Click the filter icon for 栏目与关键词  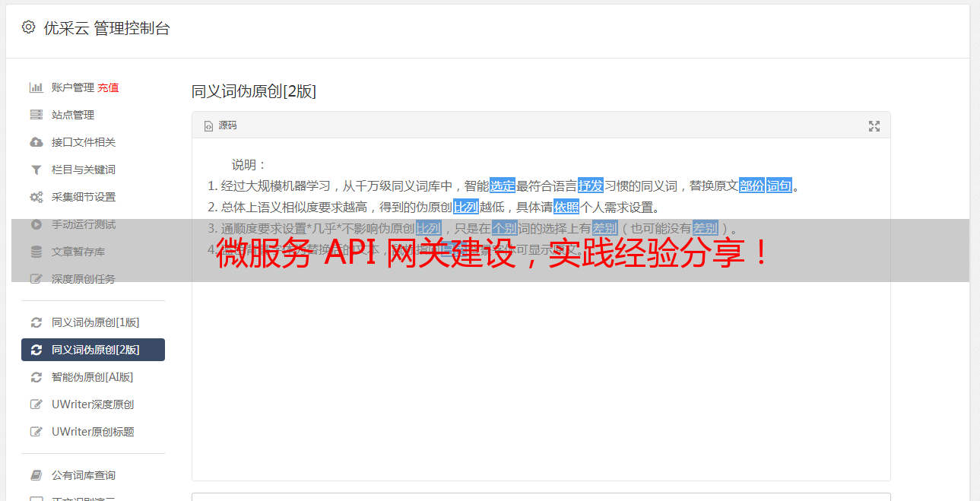[36, 170]
